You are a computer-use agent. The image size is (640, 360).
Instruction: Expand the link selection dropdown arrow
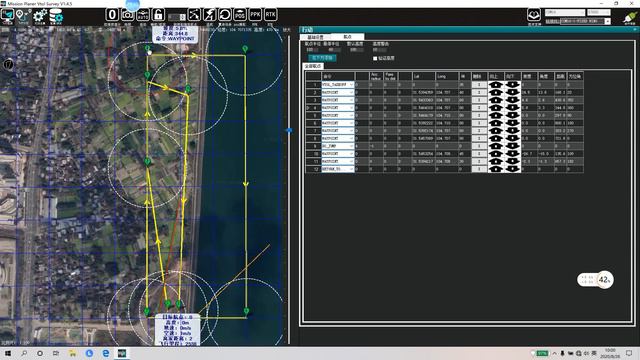tap(608, 21)
